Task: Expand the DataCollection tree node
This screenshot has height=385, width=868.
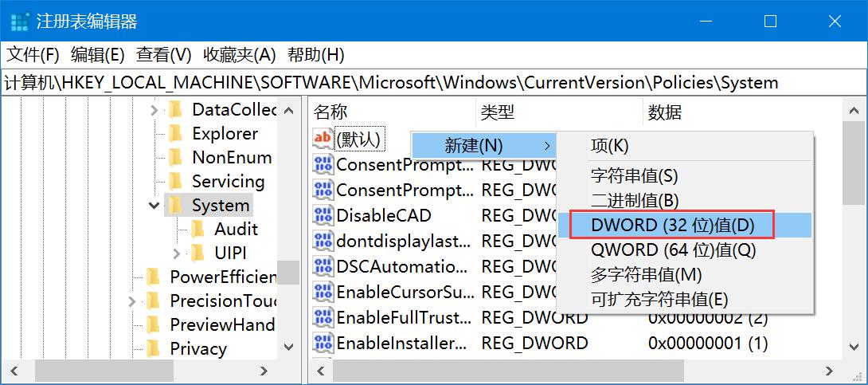Action: click(154, 109)
